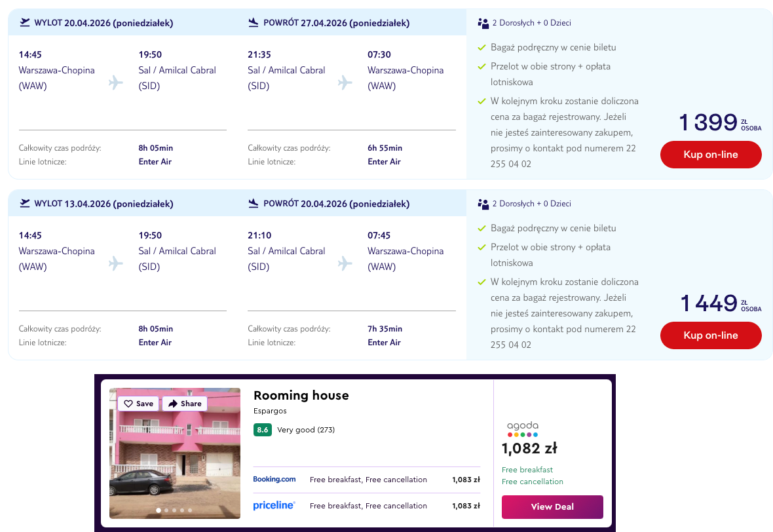
Task: Select the Priceline 1,083 zł price
Action: [x=466, y=506]
